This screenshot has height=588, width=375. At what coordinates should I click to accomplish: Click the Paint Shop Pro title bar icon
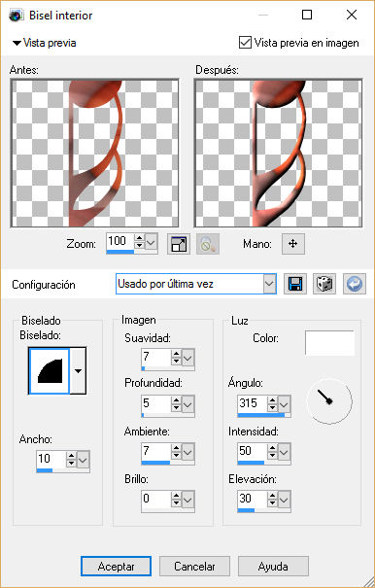(17, 16)
